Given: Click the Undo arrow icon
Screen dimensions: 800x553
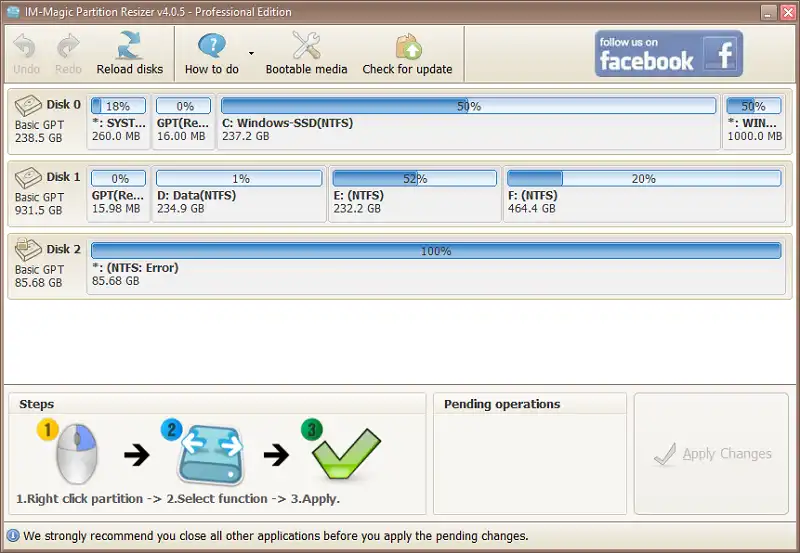Looking at the screenshot, I should point(27,46).
